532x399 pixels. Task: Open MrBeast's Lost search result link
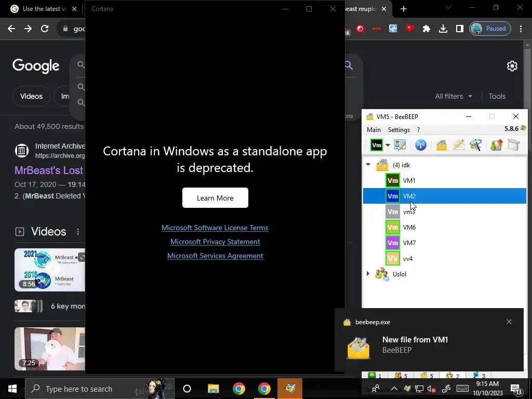tap(49, 170)
